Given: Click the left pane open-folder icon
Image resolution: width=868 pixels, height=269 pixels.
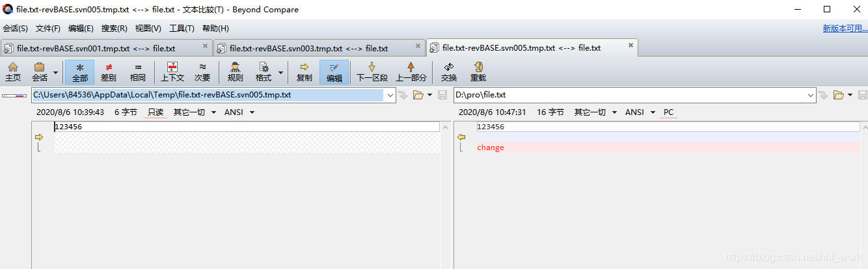Looking at the screenshot, I should [418, 95].
